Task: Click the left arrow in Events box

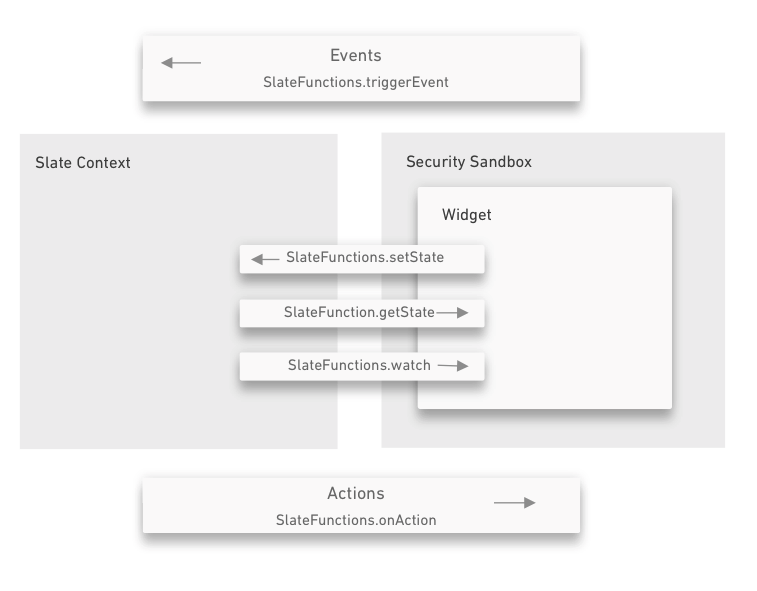Action: [181, 63]
